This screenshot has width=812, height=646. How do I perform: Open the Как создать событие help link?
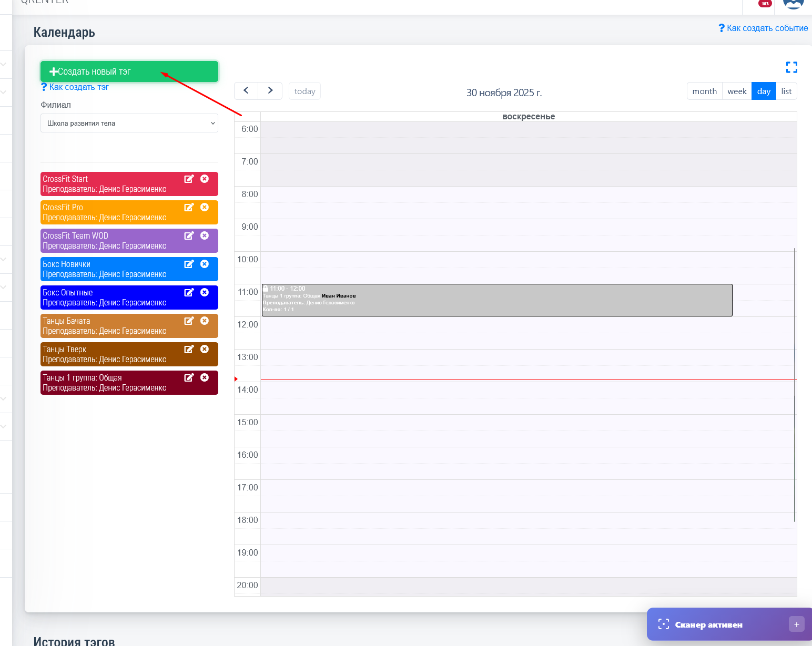763,28
